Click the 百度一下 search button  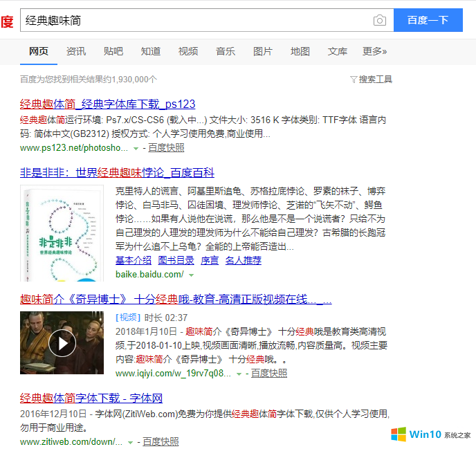[x=428, y=20]
